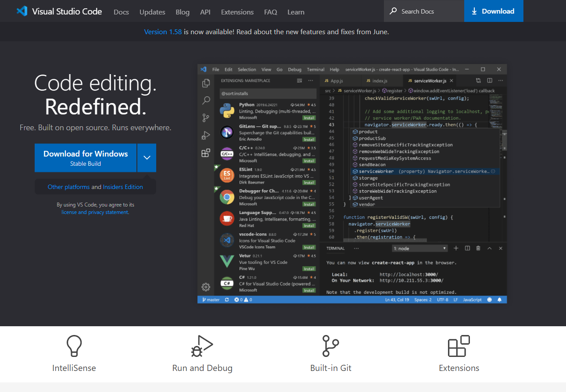Click "Spaces: 2" in the status bar
Screen dimensions: 566x392
pyautogui.click(x=423, y=300)
